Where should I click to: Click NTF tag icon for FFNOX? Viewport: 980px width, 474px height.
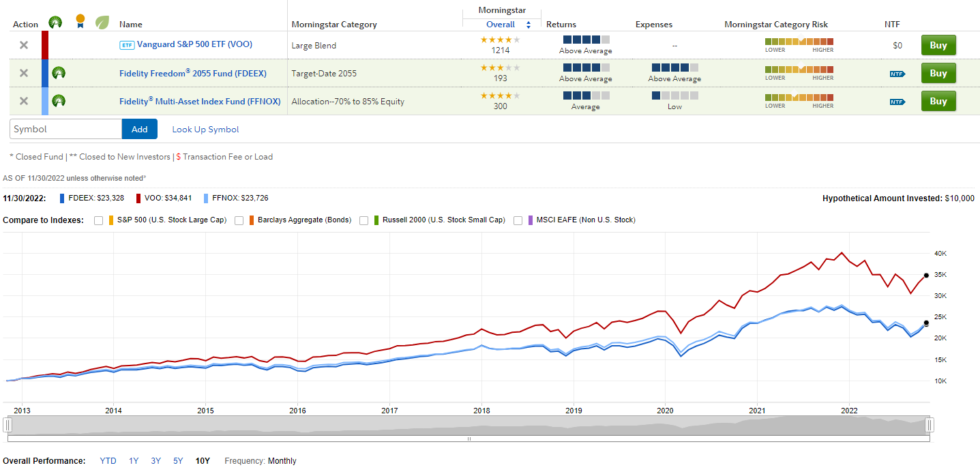(897, 102)
